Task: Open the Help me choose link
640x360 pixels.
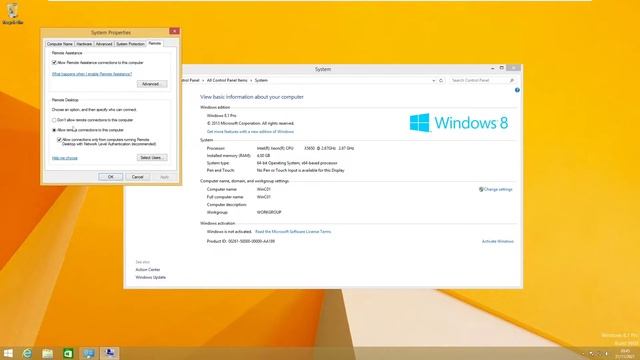Action: (64, 158)
